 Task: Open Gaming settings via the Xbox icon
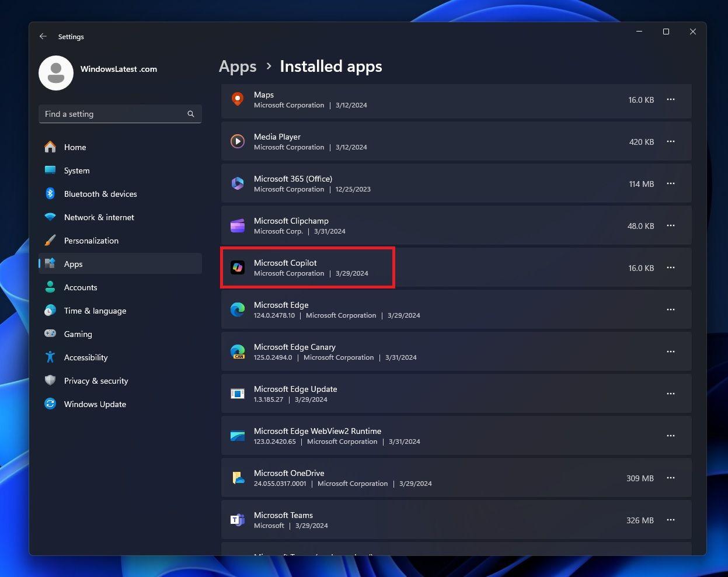(51, 334)
